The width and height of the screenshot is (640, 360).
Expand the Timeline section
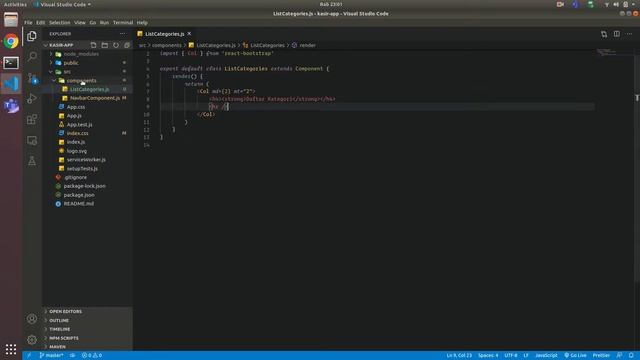click(x=87, y=329)
